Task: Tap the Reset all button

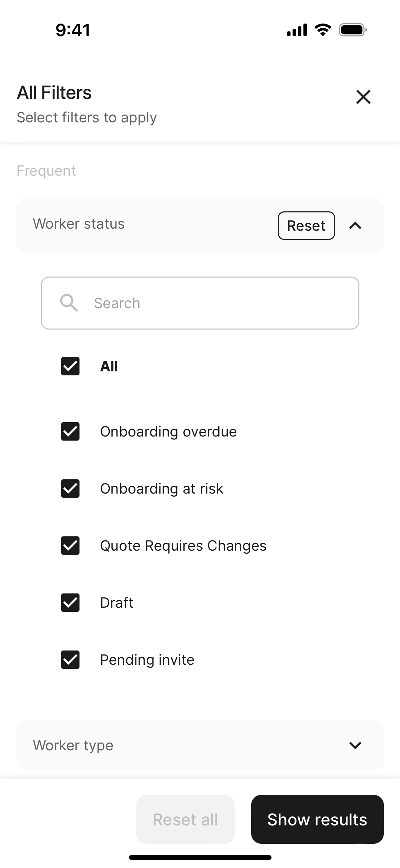Action: [x=185, y=819]
